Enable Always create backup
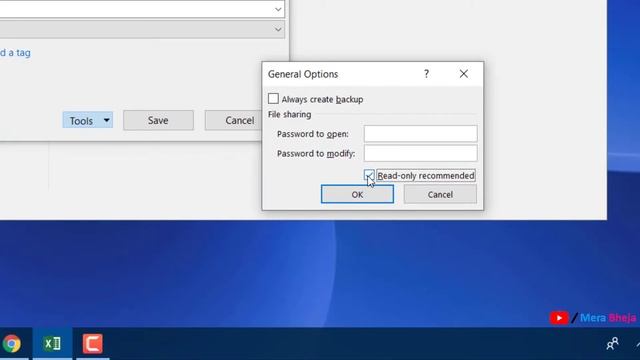This screenshot has height=360, width=640. (x=273, y=99)
